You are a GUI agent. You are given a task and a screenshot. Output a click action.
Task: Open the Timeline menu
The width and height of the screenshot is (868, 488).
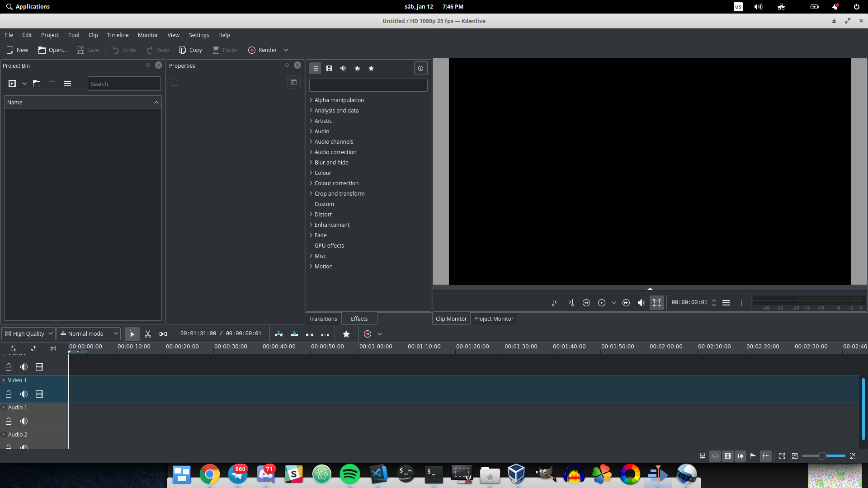click(118, 35)
